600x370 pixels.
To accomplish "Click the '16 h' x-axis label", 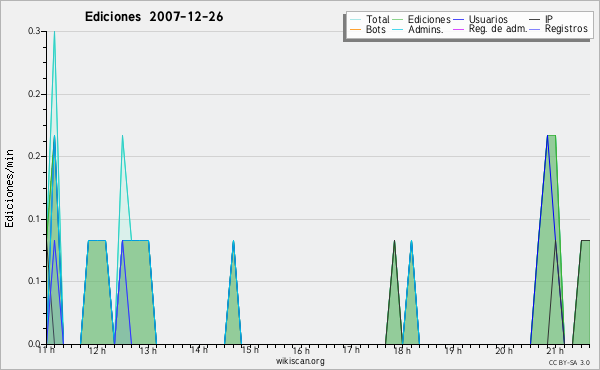I will 301,350.
